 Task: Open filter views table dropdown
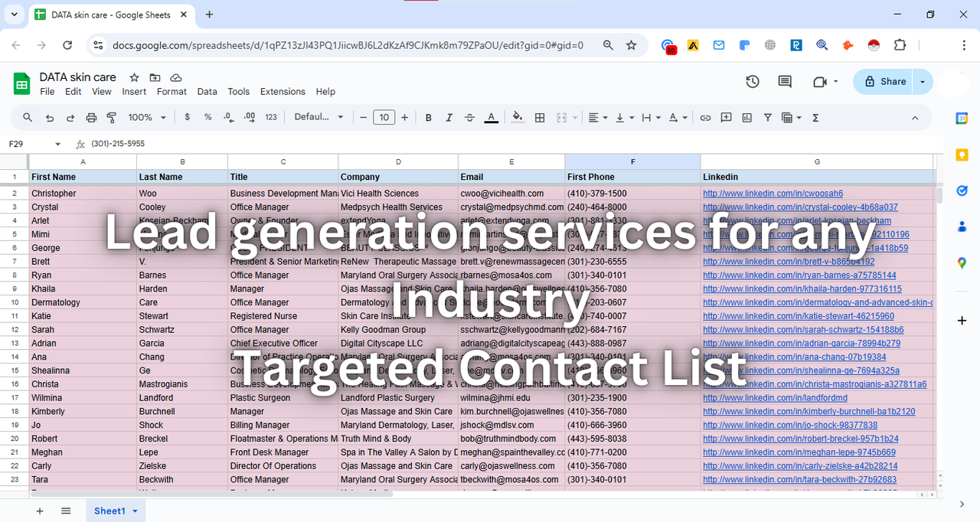pyautogui.click(x=791, y=118)
